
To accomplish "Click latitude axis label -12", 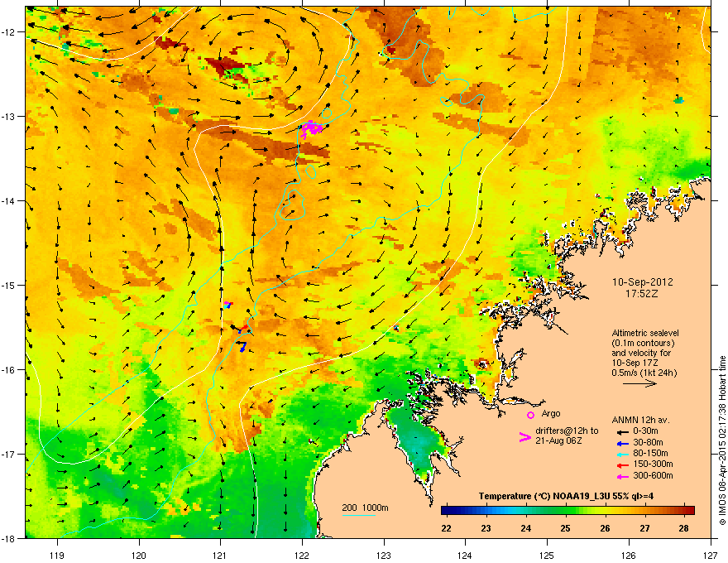I will coord(8,32).
